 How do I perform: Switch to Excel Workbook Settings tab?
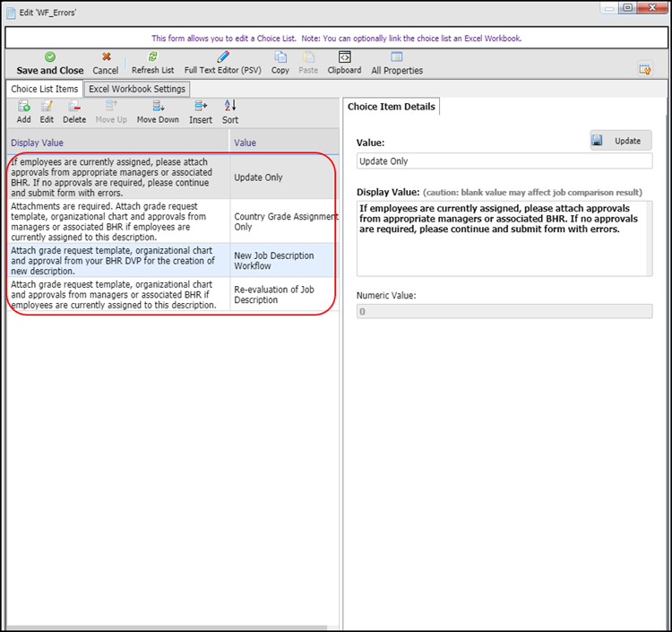[137, 89]
